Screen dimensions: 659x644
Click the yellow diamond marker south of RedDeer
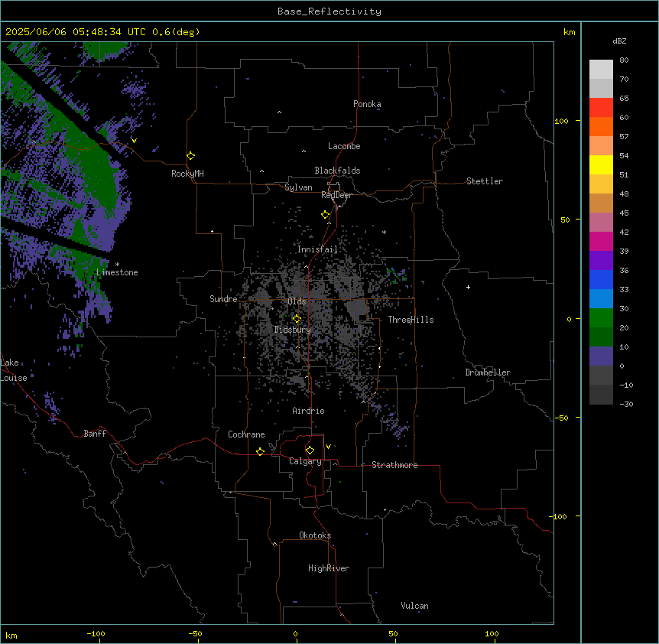point(325,215)
